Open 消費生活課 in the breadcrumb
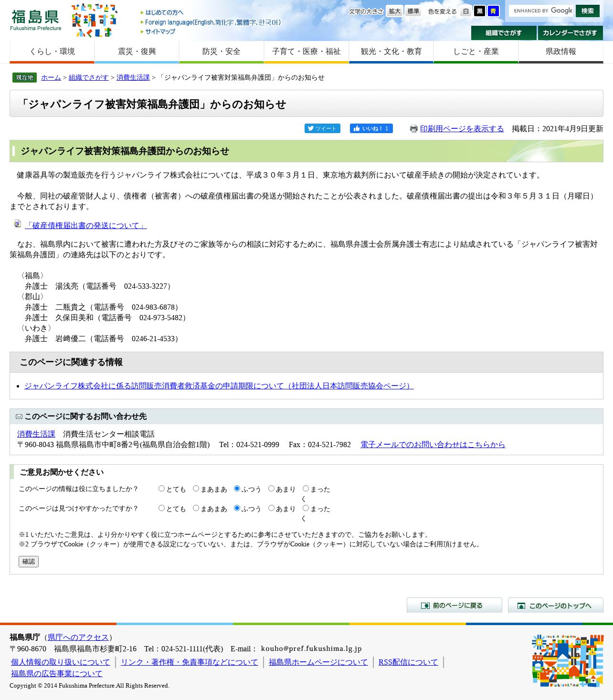Viewport: 613px width, 700px height. click(133, 77)
